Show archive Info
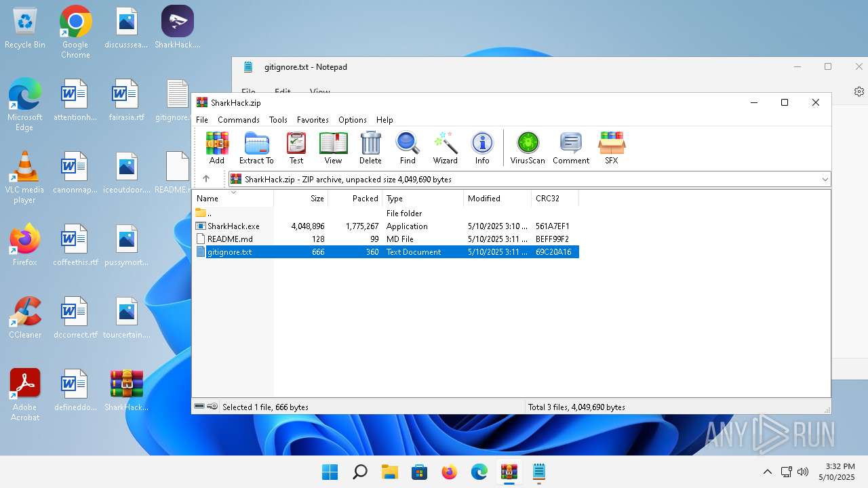The height and width of the screenshot is (488, 868). (x=482, y=148)
